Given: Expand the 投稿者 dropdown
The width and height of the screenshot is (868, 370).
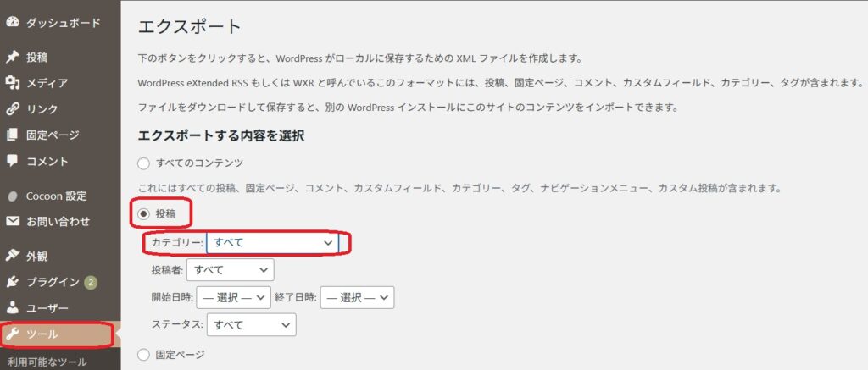Looking at the screenshot, I should [231, 270].
